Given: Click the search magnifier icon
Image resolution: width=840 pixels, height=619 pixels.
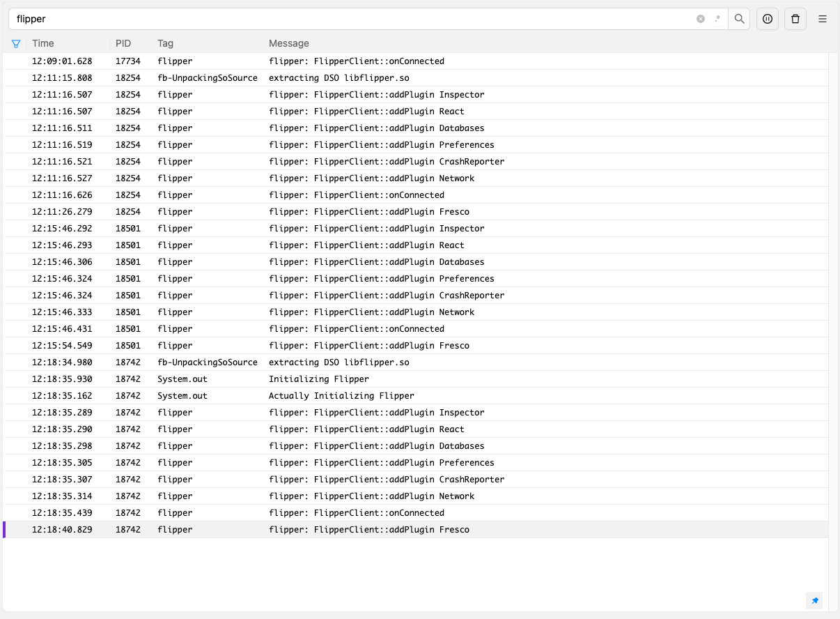Looking at the screenshot, I should coord(739,19).
